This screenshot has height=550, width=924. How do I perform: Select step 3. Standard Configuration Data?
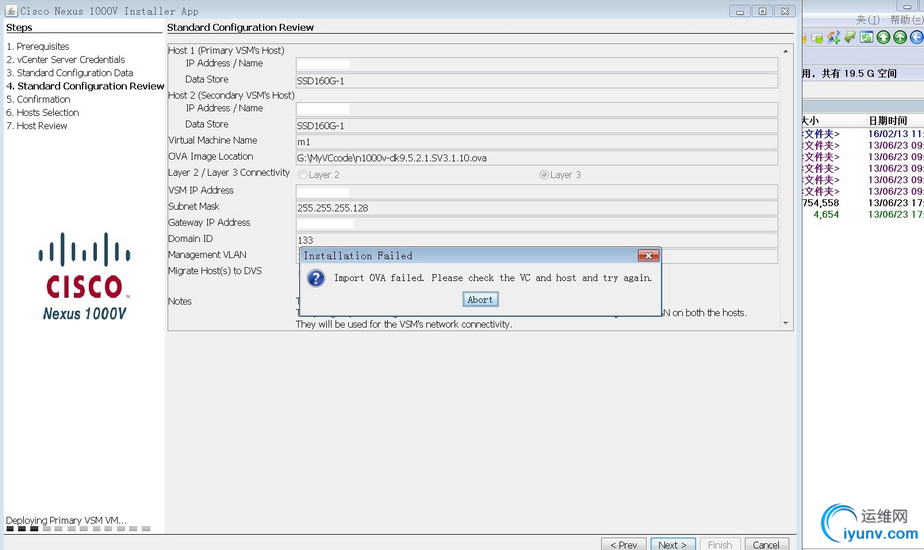click(x=70, y=73)
